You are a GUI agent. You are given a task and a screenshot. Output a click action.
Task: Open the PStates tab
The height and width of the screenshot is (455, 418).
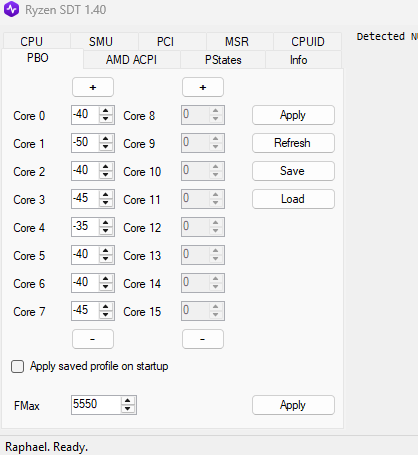pyautogui.click(x=223, y=60)
